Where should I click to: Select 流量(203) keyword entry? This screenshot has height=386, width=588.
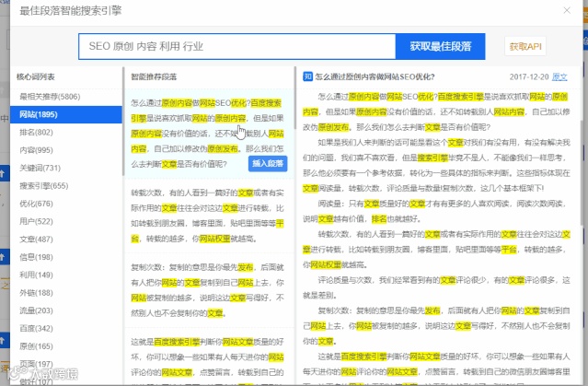pos(66,310)
